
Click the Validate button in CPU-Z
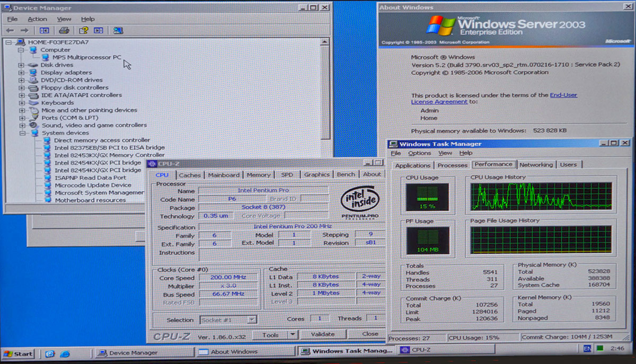tap(323, 334)
